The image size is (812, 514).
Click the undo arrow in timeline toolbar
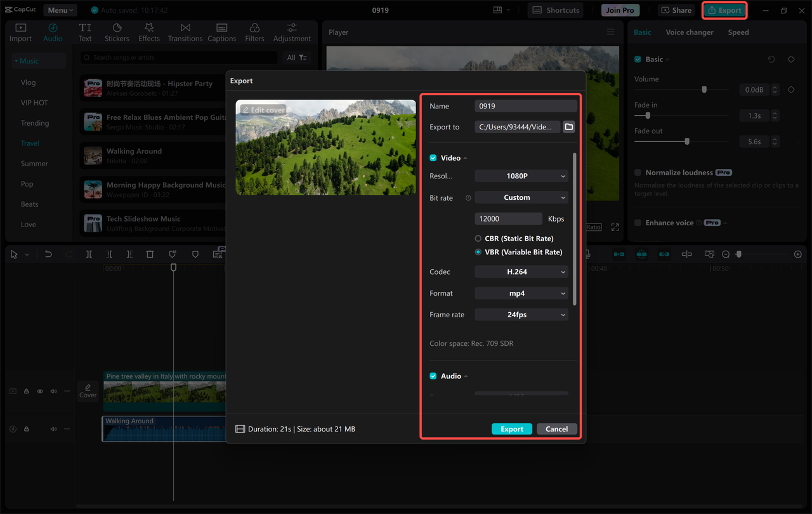coord(48,254)
